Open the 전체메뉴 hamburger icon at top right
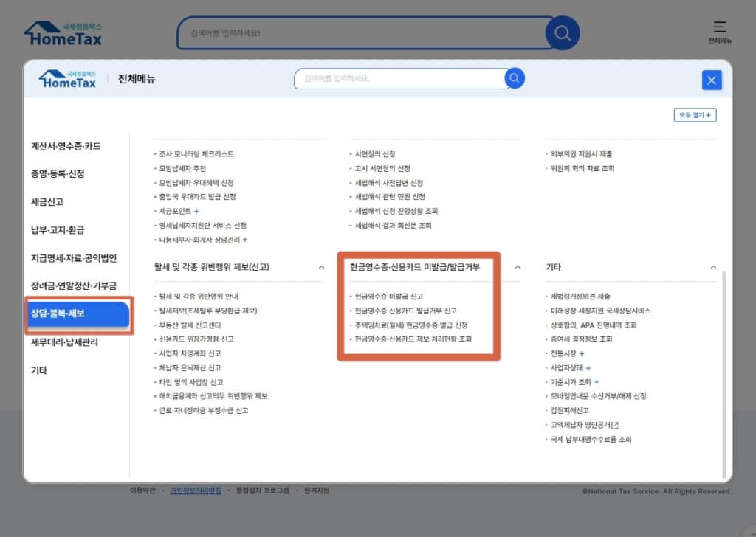 [720, 30]
